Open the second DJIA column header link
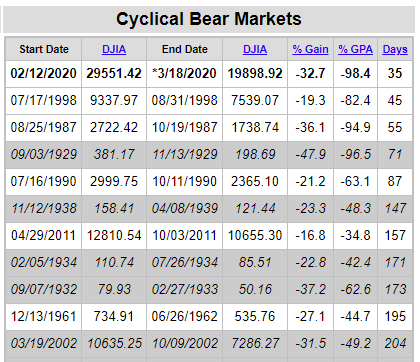 point(255,49)
